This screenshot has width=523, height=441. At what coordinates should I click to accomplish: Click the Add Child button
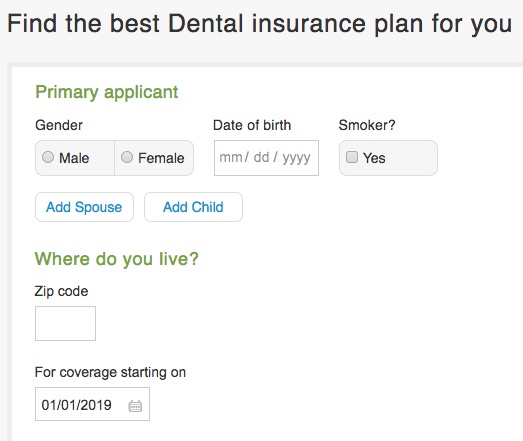tap(193, 207)
